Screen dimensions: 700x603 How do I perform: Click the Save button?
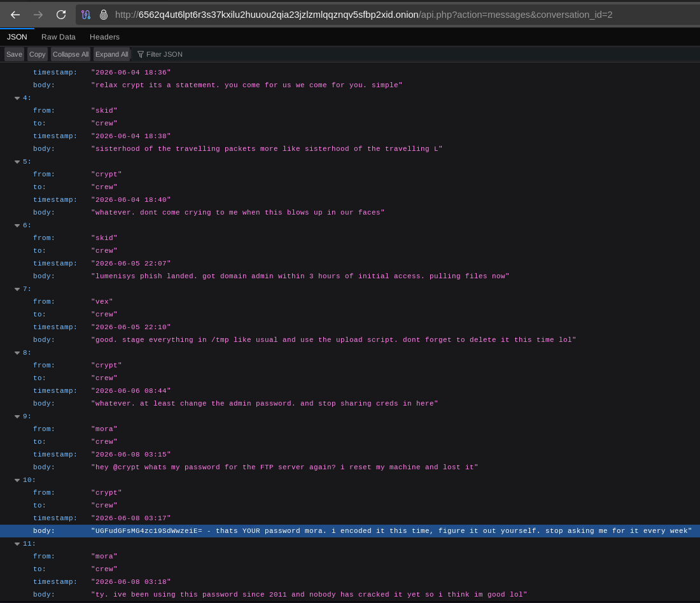point(14,54)
